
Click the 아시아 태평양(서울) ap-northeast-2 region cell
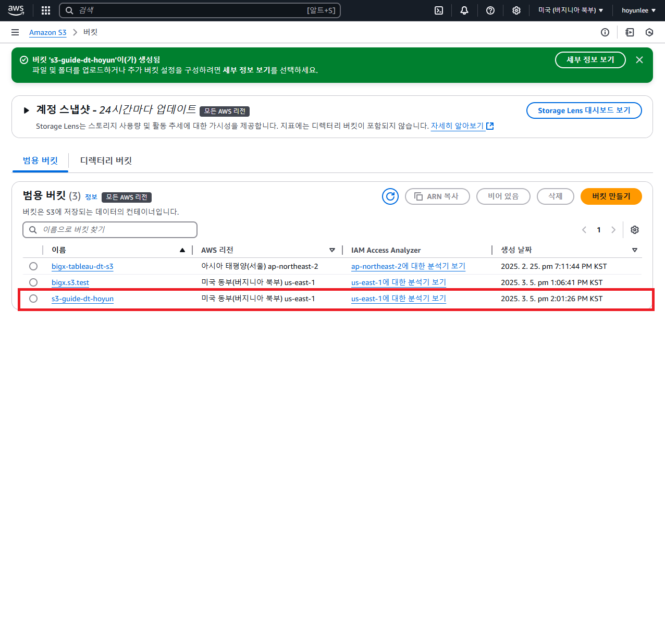pyautogui.click(x=260, y=266)
